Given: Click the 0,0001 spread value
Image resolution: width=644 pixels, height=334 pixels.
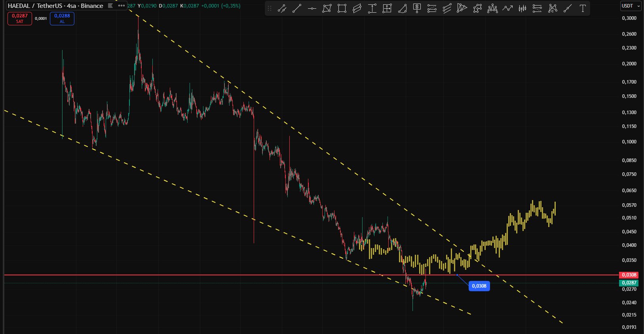Looking at the screenshot, I should pyautogui.click(x=41, y=19).
